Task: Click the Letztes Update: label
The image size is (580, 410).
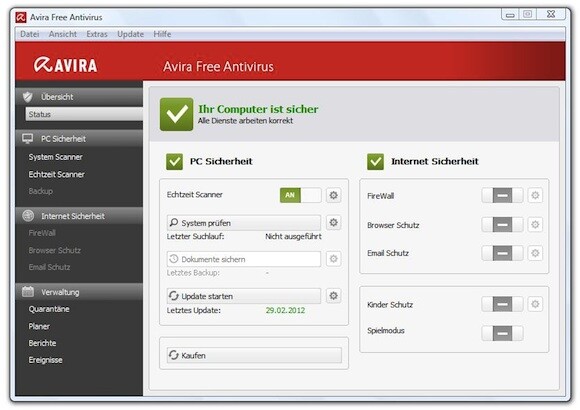Action: [x=193, y=310]
